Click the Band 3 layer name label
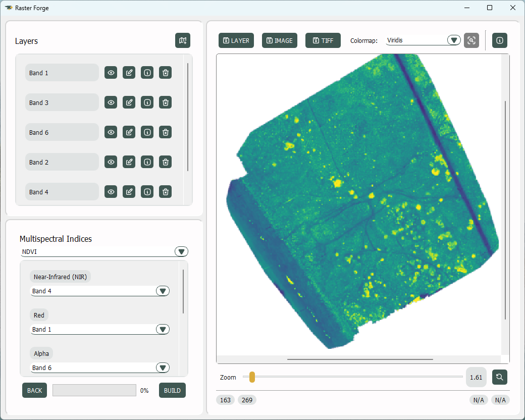This screenshot has height=420, width=525. point(62,102)
